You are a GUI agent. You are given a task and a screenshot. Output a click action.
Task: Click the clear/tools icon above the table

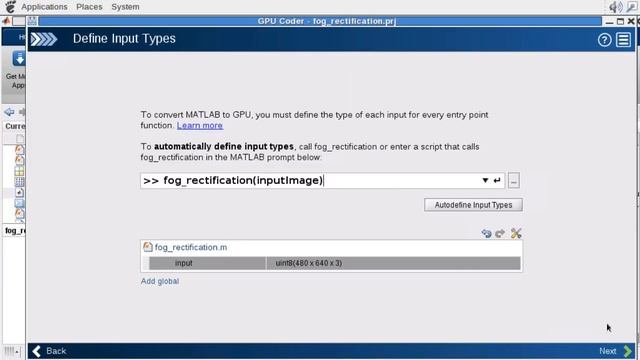click(516, 233)
